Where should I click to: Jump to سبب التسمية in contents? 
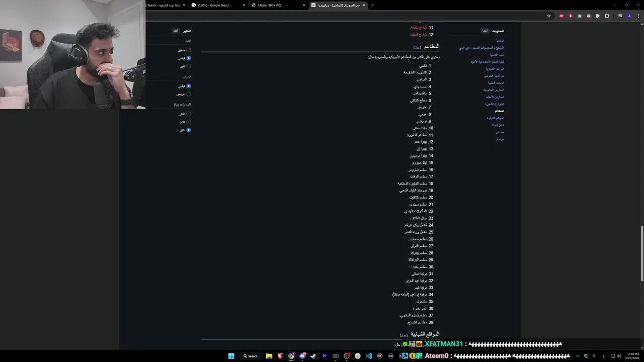[x=497, y=55]
